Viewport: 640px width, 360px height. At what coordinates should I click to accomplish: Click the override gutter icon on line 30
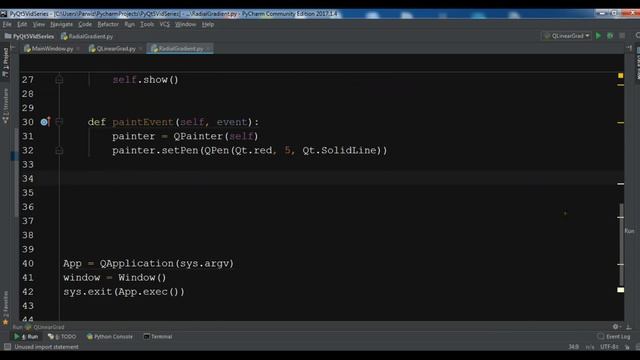point(44,122)
